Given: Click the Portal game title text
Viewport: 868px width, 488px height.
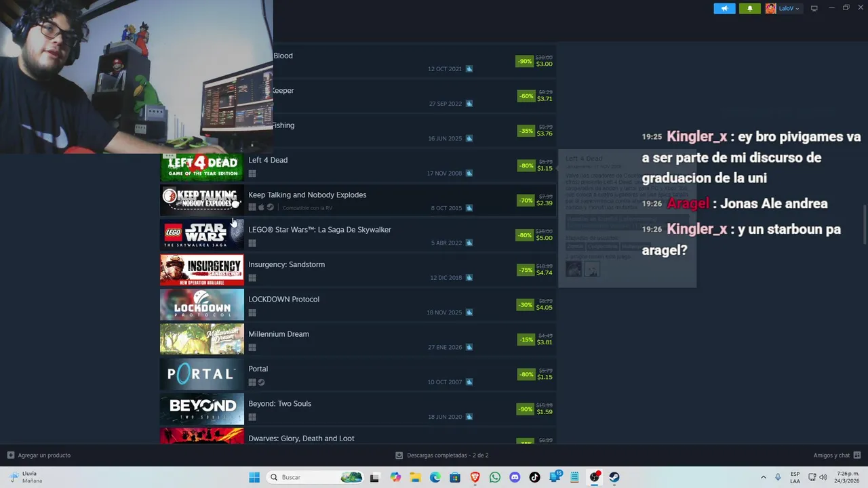Looking at the screenshot, I should pos(258,369).
